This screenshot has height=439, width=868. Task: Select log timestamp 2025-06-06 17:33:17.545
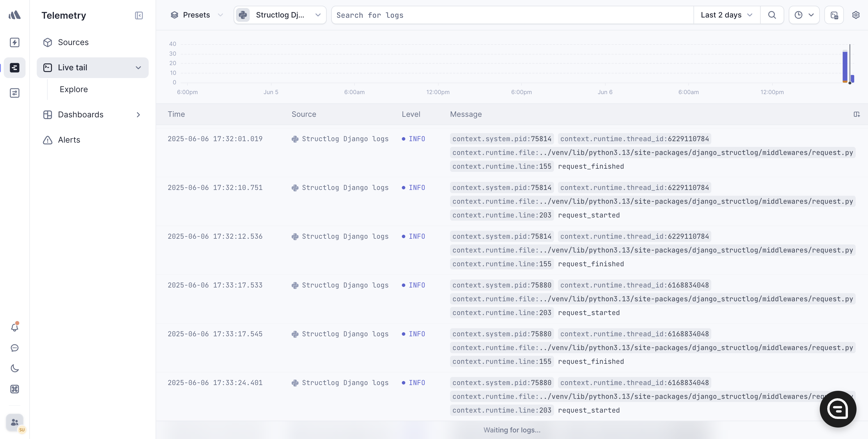[215, 334]
